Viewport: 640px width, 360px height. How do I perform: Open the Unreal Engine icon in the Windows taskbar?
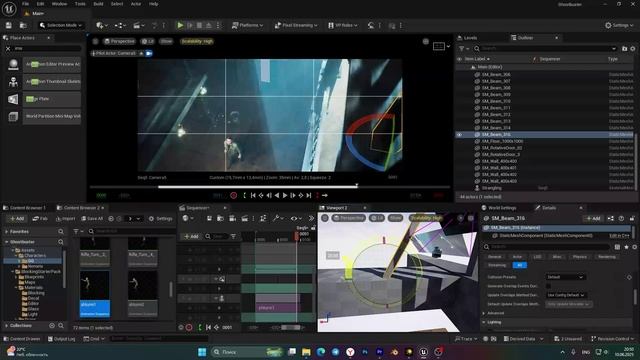pos(423,352)
